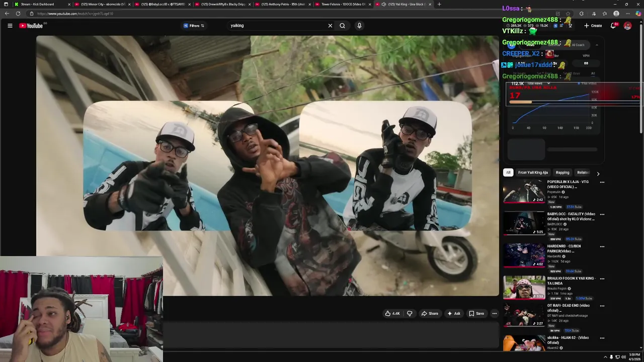Viewport: 644px width, 362px height.
Task: Open options menu for BRAULIO FOGON TA LINDA
Action: pyautogui.click(x=602, y=279)
